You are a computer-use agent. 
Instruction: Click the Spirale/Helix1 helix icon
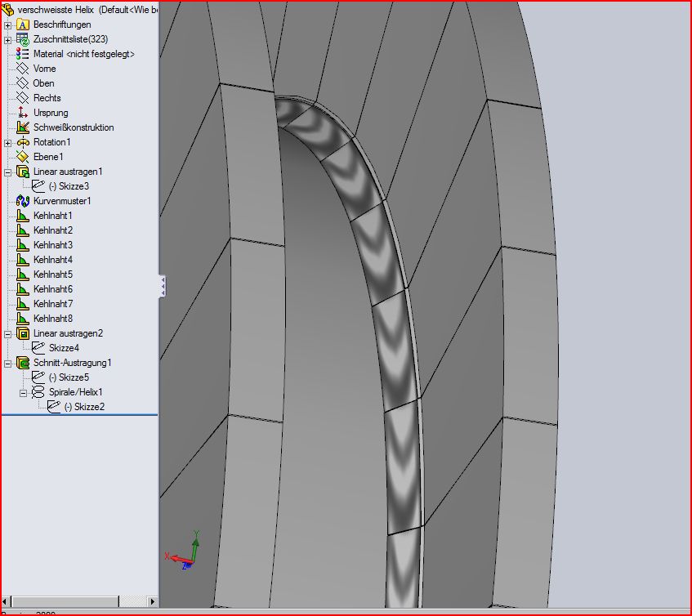click(38, 392)
